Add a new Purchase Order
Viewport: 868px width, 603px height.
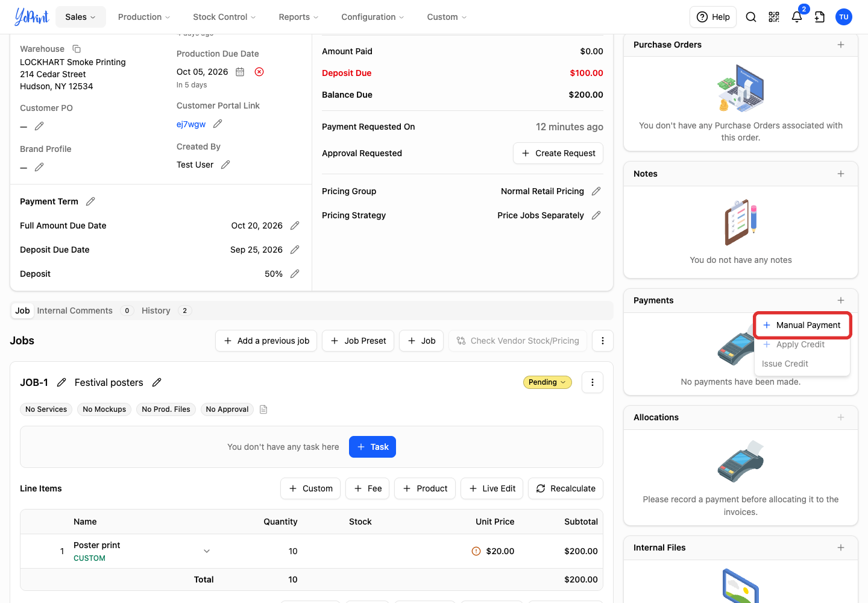[x=841, y=45]
